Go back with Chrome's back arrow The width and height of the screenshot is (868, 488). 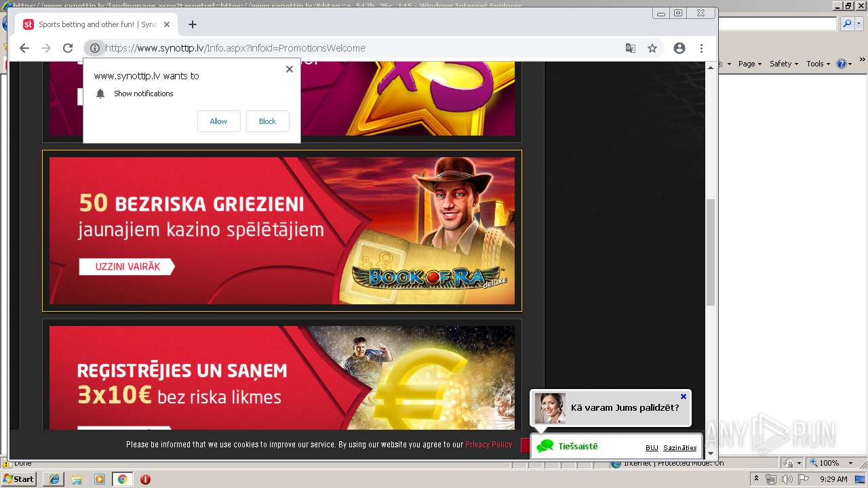pyautogui.click(x=24, y=48)
